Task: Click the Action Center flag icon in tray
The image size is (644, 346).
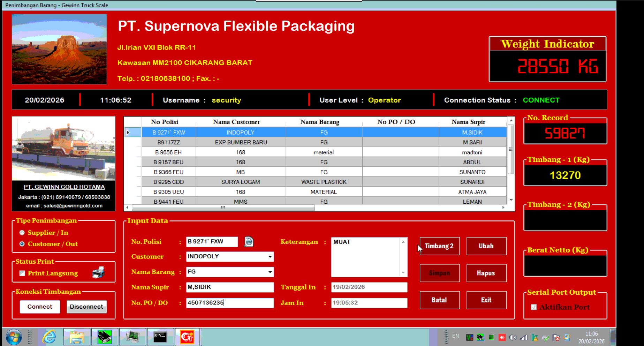Action: [556, 337]
